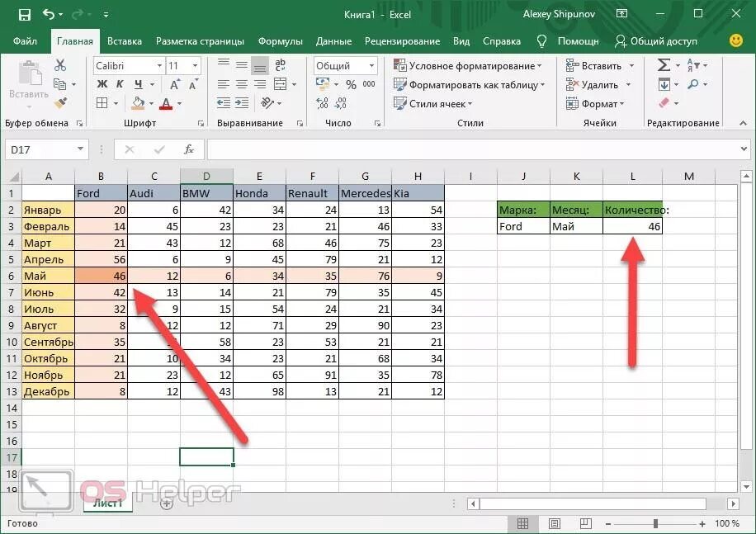Open font size 11 dropdown
Image resolution: width=756 pixels, height=534 pixels.
195,65
